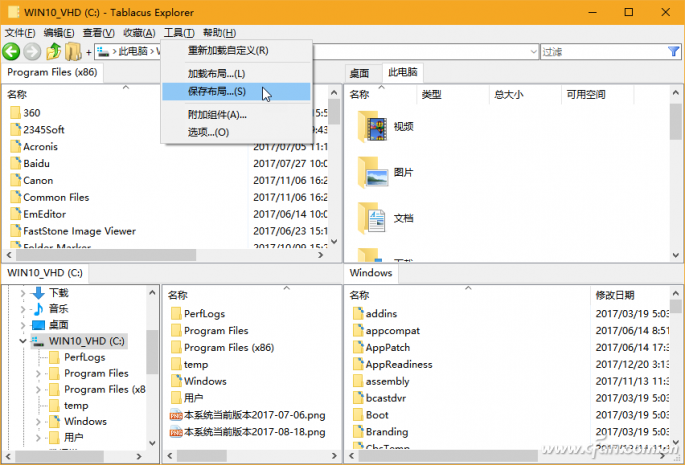Viewport: 685px width, 465px height.
Task: Select the Baidu folder icon
Action: click(x=15, y=163)
